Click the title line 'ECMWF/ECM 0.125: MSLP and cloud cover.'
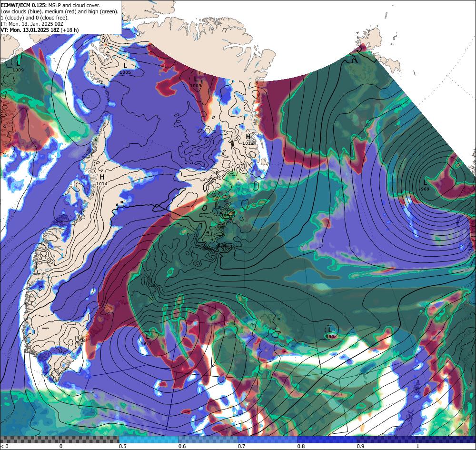 pyautogui.click(x=50, y=5)
